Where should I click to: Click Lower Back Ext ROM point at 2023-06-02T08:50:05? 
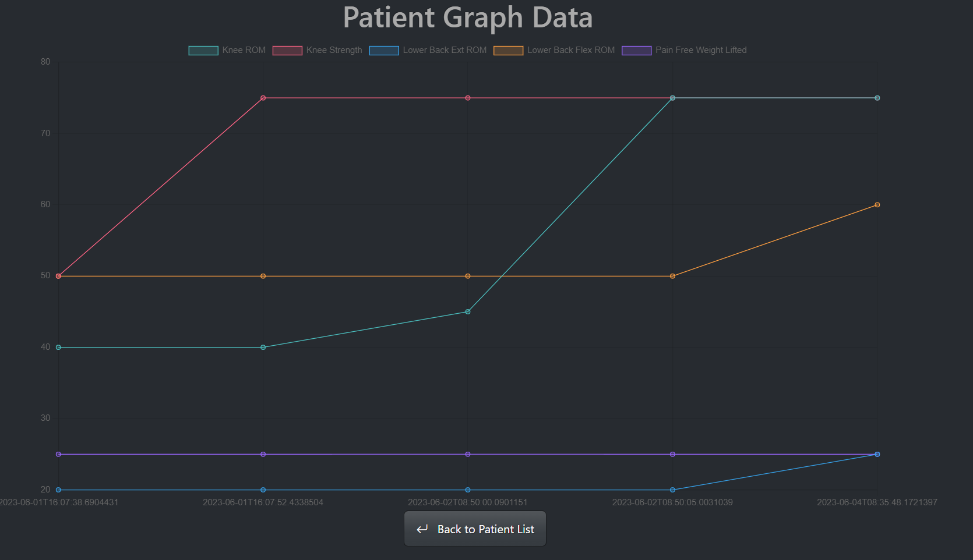pyautogui.click(x=672, y=490)
